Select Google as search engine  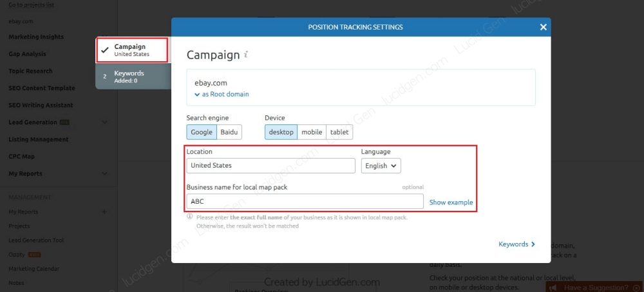point(201,132)
